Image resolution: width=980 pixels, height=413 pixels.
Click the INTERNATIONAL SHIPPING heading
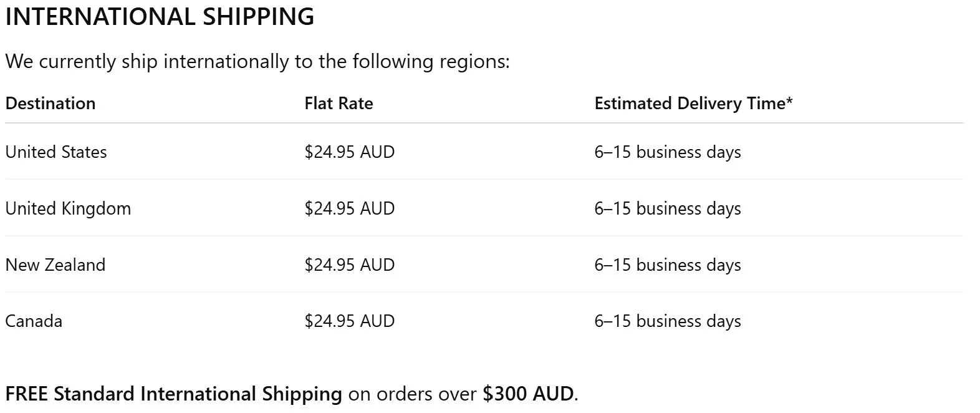pos(160,17)
